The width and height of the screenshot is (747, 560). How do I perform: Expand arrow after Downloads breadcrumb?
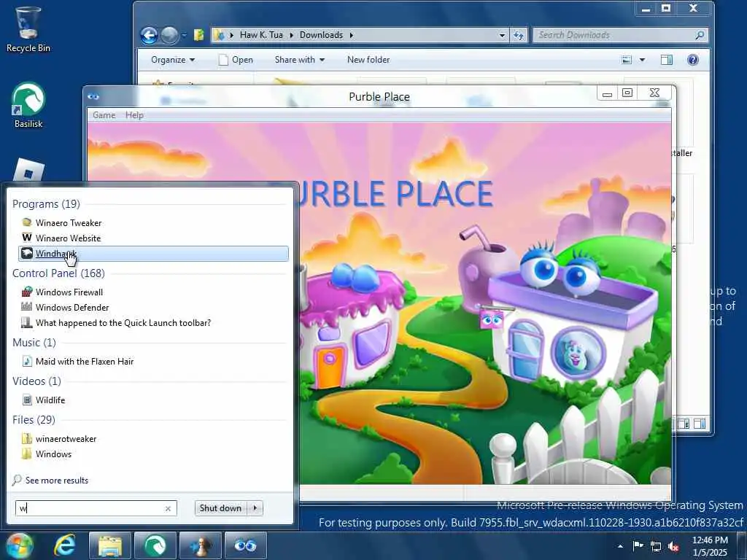coord(352,35)
